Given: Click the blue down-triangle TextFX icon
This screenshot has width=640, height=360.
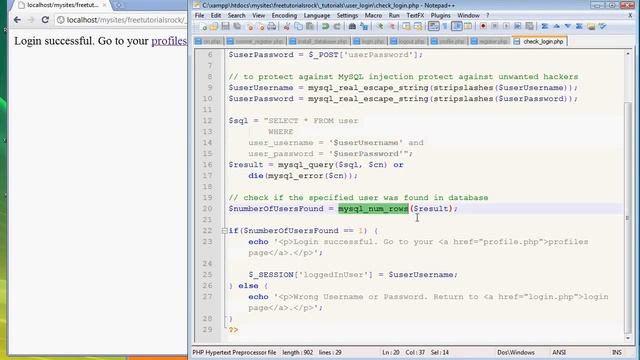Looking at the screenshot, I should 568,26.
